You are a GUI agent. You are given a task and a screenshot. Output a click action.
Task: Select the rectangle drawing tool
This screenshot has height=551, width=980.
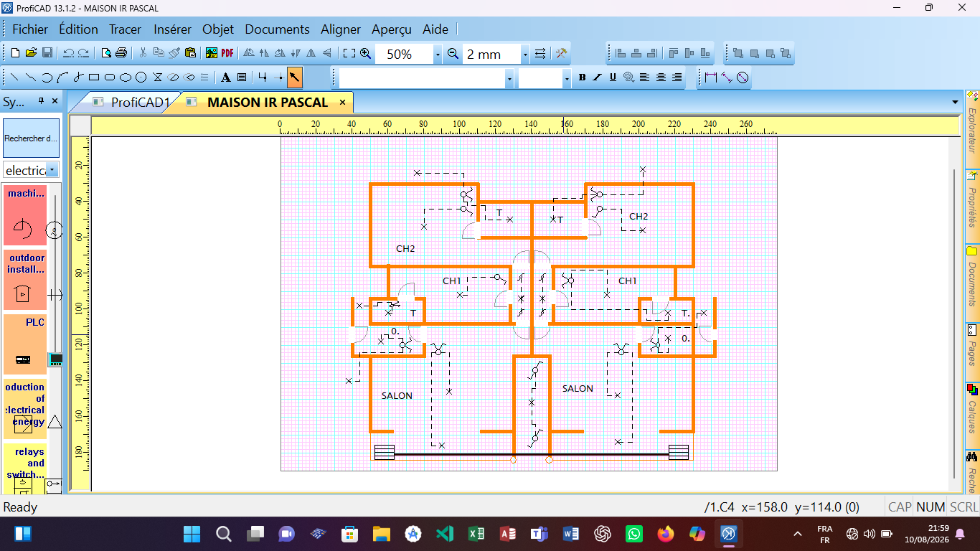(94, 77)
